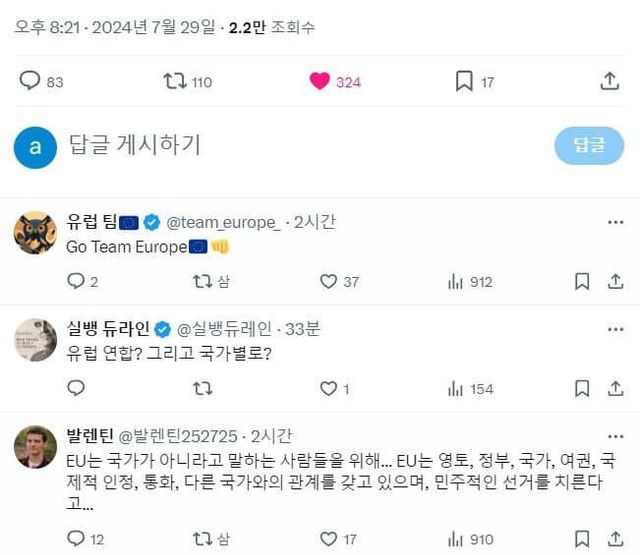Unlike the main post with 324 likes
The image size is (640, 555).
click(x=320, y=82)
